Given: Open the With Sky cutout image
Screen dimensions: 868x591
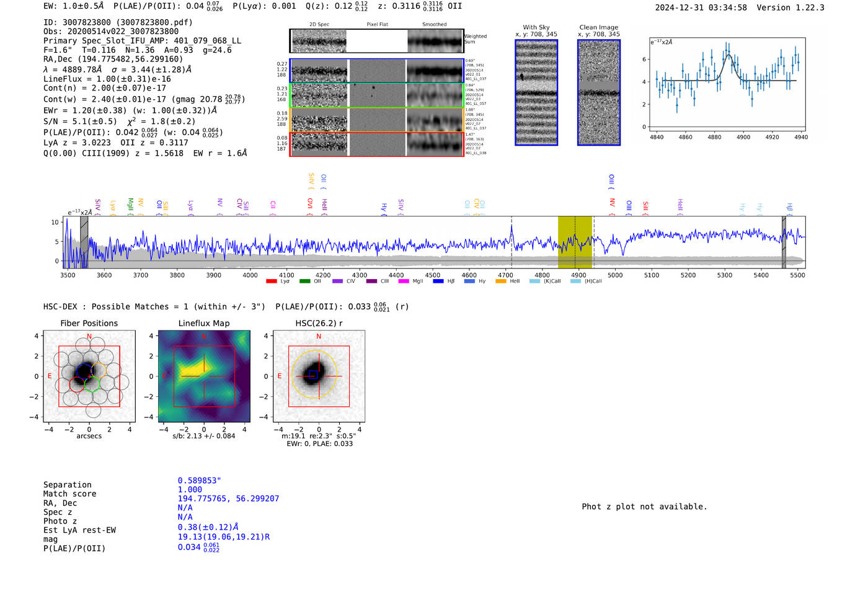Looking at the screenshot, I should coord(536,92).
